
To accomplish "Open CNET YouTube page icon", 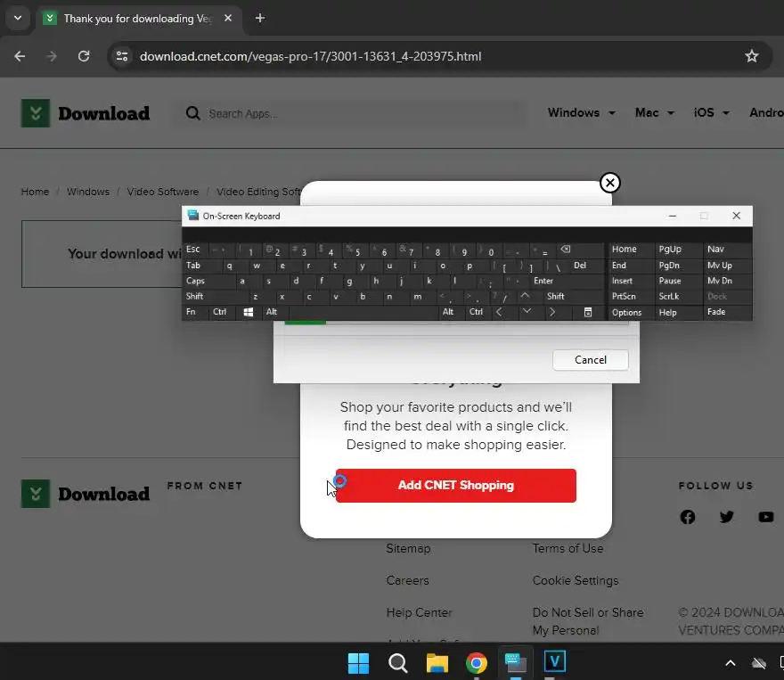I will pos(766,517).
